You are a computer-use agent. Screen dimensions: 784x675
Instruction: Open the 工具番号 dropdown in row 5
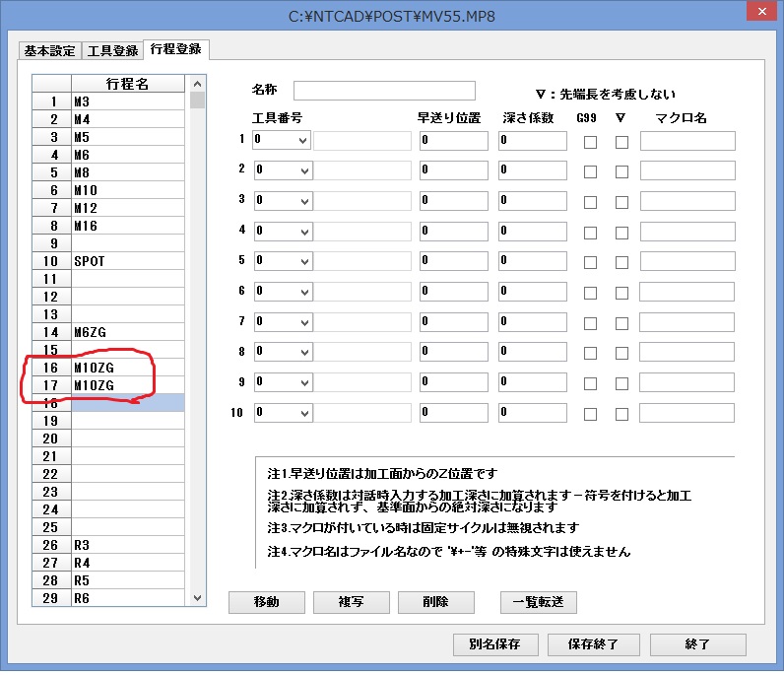(304, 262)
